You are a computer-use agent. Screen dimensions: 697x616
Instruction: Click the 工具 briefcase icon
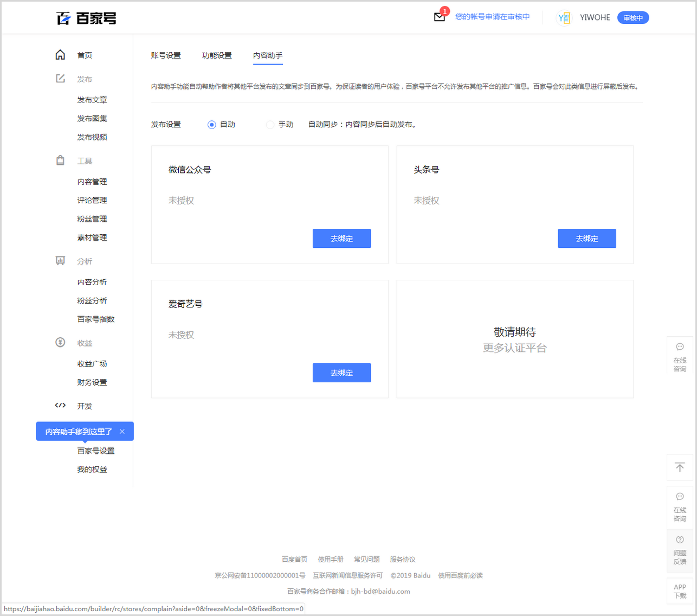click(60, 160)
